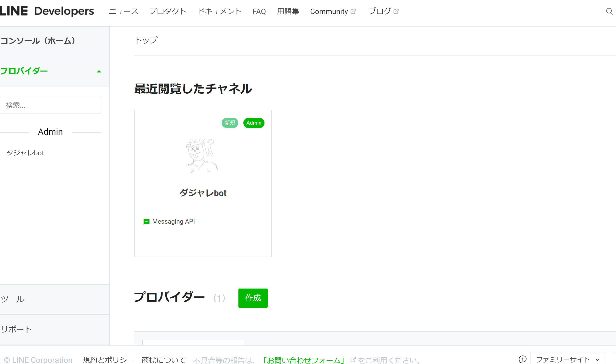616x364 pixels.
Task: Click the Messaging API icon on the channel card
Action: click(147, 221)
